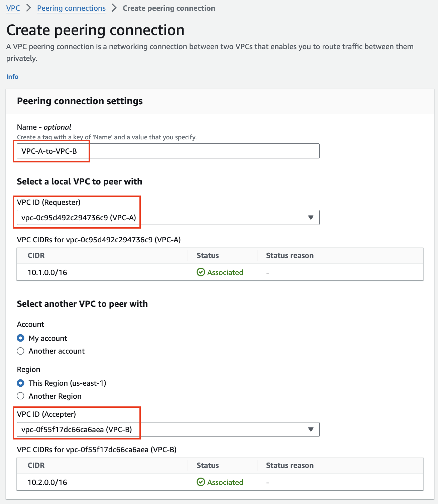Click the green Associated check icon for 10.1.0.0/16
Viewport: 438px width, 504px height.
pos(201,272)
